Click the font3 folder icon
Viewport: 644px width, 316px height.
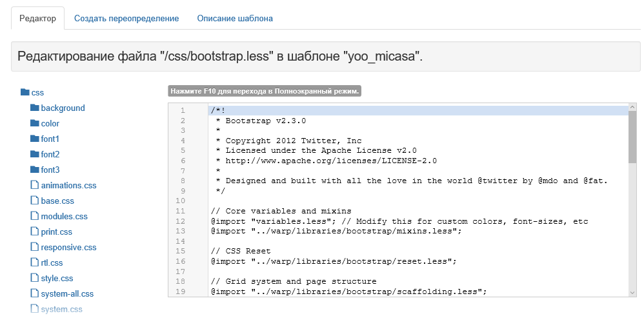pos(34,170)
